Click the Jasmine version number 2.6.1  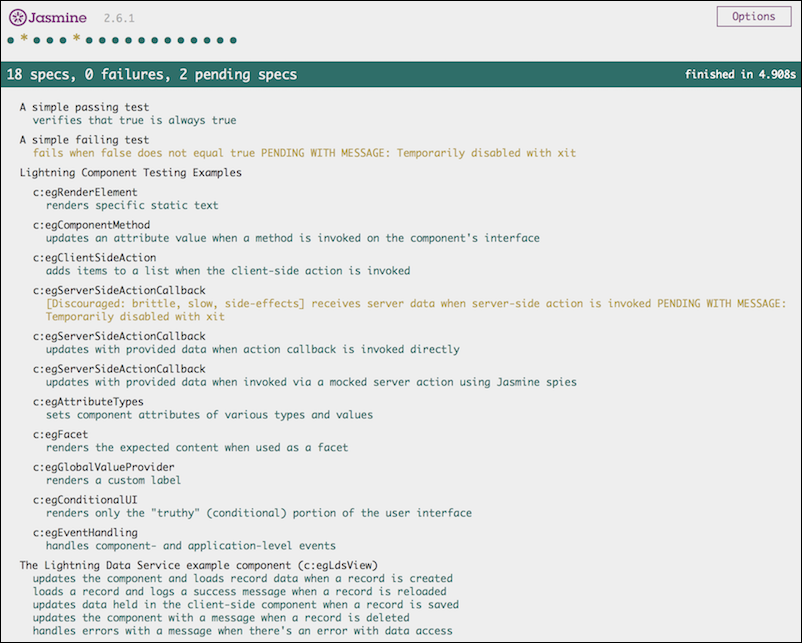point(119,18)
